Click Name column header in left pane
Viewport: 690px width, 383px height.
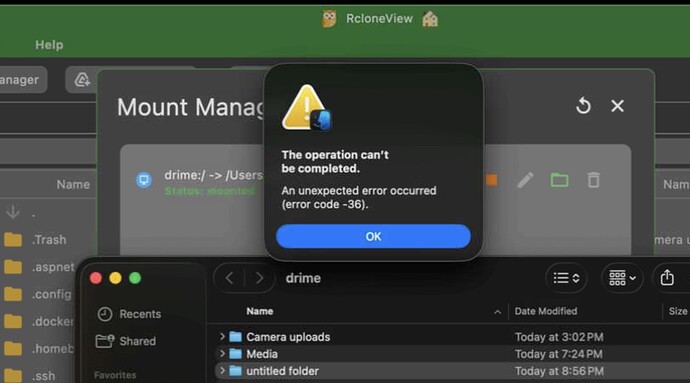coord(73,184)
